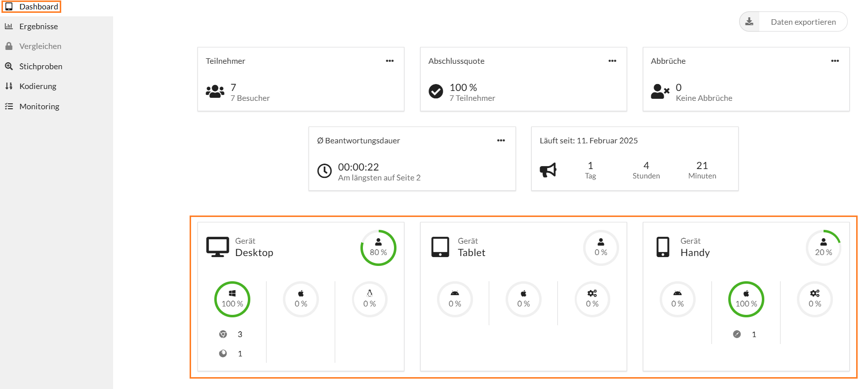Click 'Läuft seit: 11. Februar 2025' heading
The height and width of the screenshot is (389, 868).
click(589, 141)
